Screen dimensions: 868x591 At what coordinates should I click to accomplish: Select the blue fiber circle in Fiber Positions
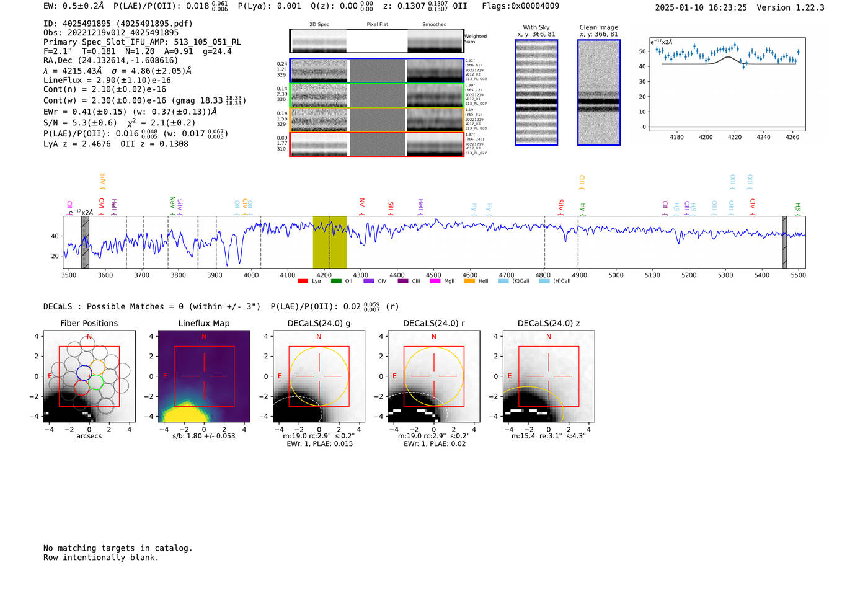coord(84,373)
